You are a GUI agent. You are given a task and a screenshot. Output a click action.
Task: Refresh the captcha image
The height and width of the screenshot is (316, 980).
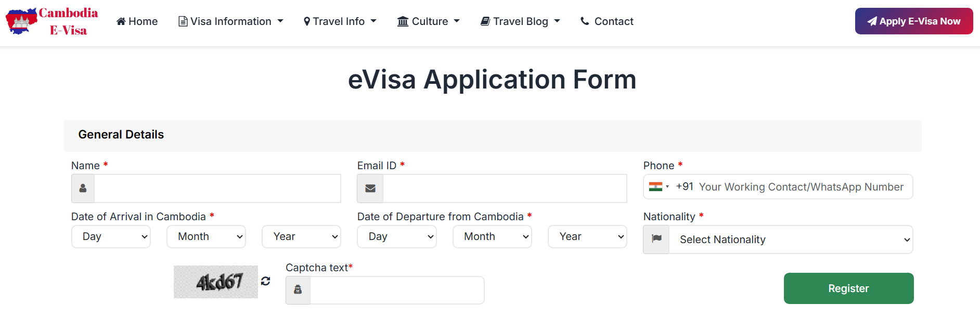click(266, 281)
